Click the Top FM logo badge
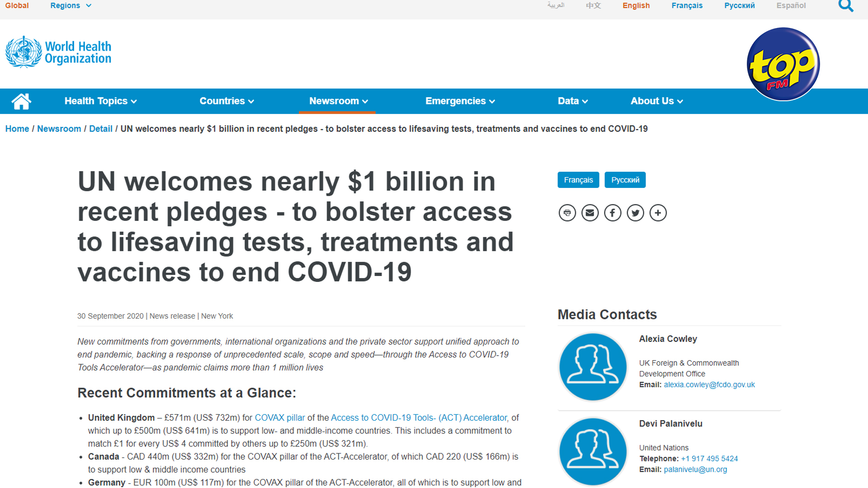The image size is (868, 488). click(783, 64)
